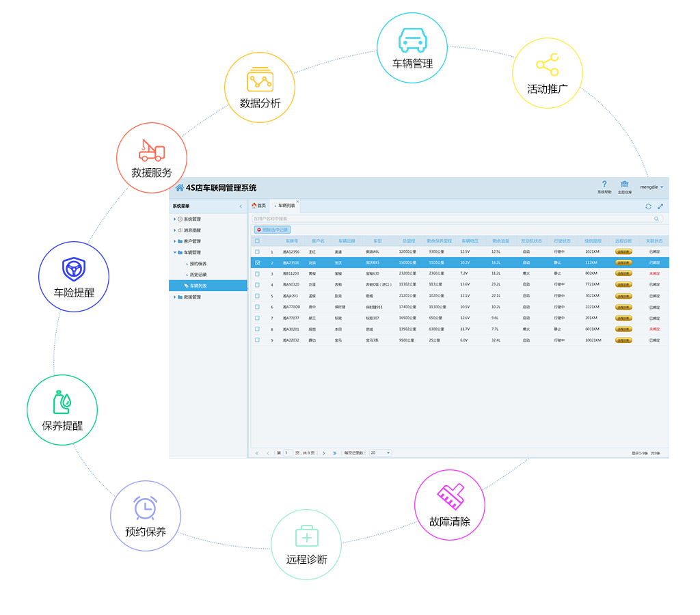Click the 车辆管理 car feature icon

point(412,40)
